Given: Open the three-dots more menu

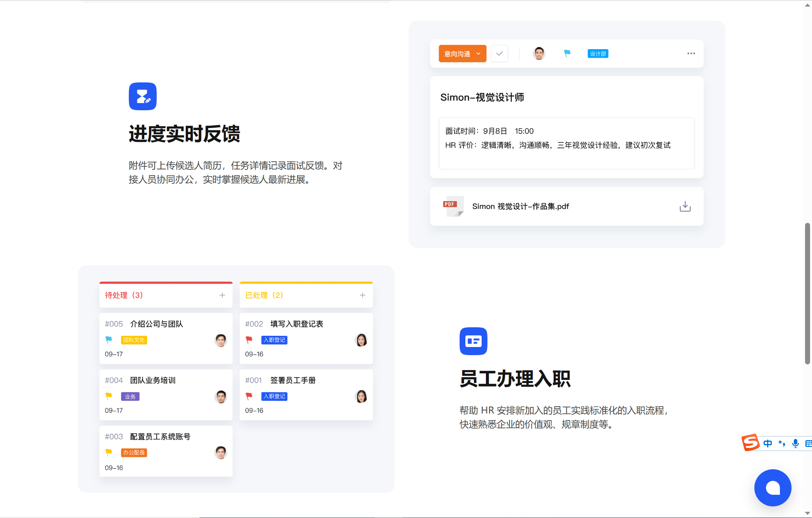Looking at the screenshot, I should click(x=691, y=53).
